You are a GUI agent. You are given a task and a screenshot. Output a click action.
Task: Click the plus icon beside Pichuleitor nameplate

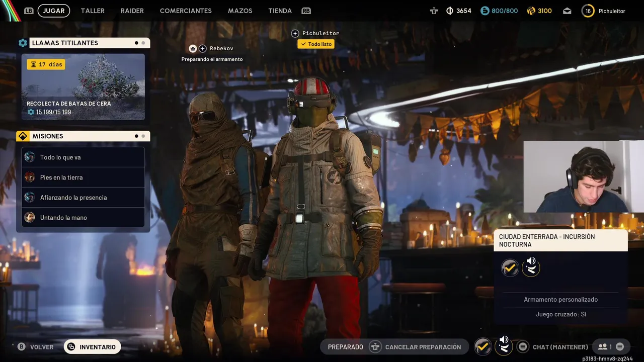pyautogui.click(x=295, y=33)
